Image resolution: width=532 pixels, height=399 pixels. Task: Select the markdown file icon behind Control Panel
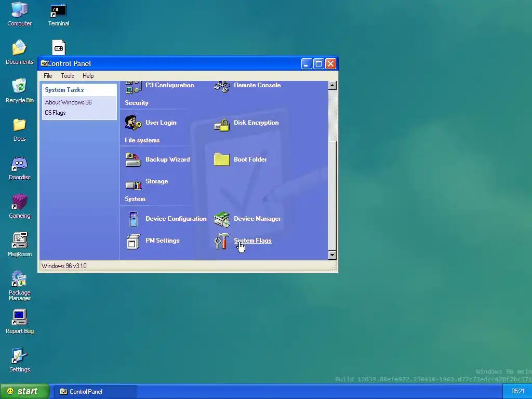pos(58,47)
